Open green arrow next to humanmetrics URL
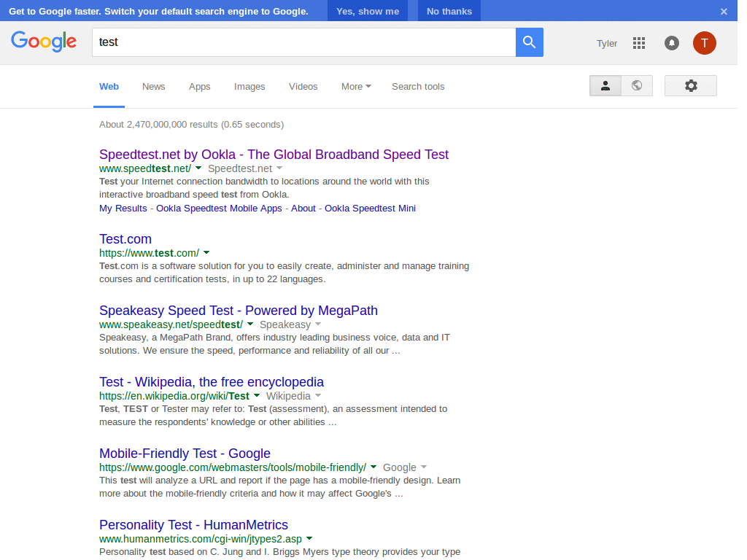 click(x=309, y=539)
